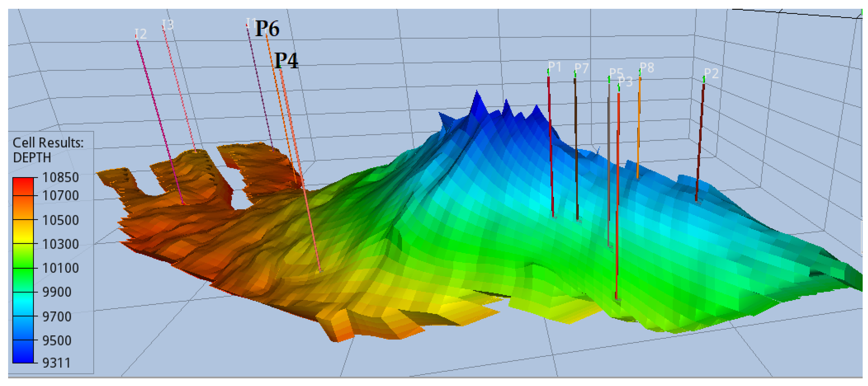Click the 10850 legend maximum value
Image resolution: width=868 pixels, height=386 pixels.
tap(60, 177)
